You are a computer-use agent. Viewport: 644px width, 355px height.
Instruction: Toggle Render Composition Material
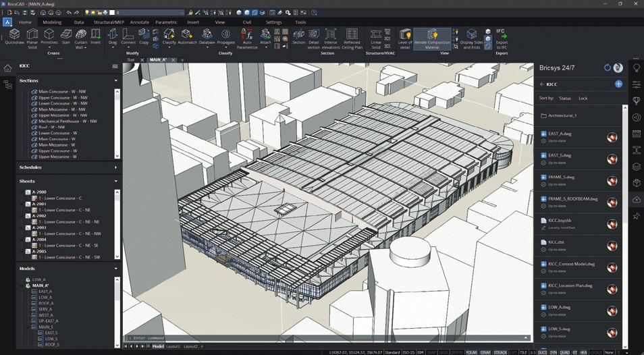(x=431, y=39)
